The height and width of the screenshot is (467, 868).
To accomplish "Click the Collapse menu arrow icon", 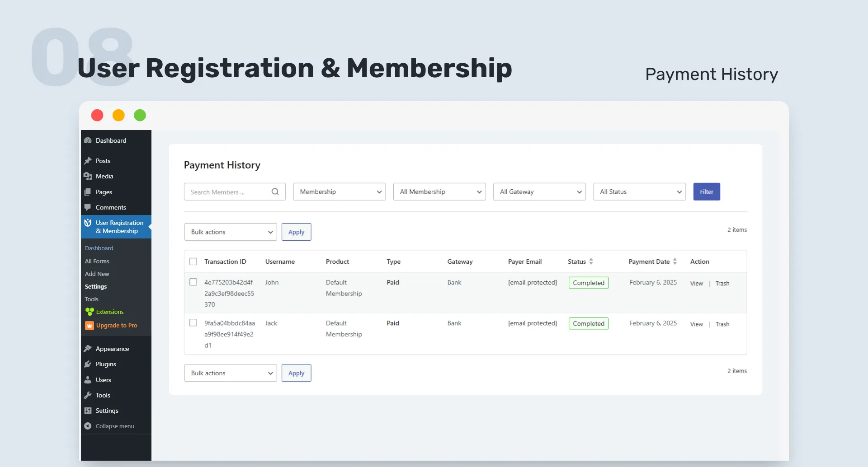I will click(x=88, y=426).
